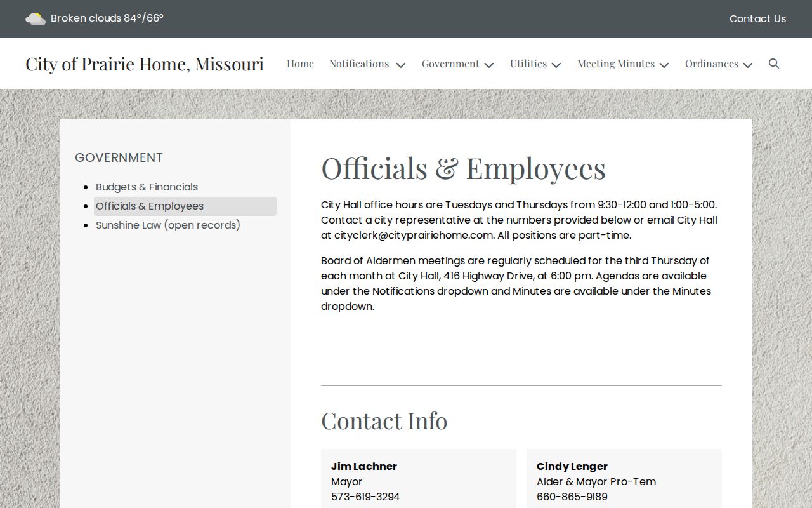This screenshot has width=812, height=508.
Task: Click the name 'Cindy Lenger'
Action: [572, 466]
